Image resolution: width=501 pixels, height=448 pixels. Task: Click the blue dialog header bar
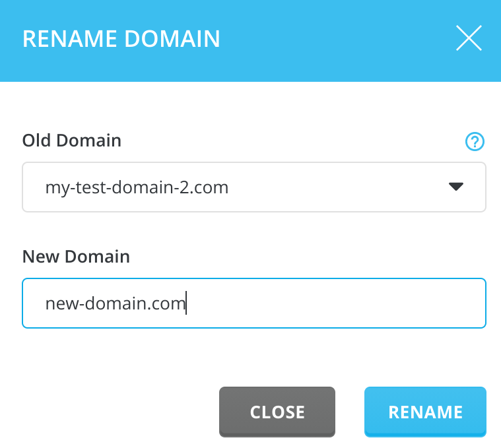point(330,40)
